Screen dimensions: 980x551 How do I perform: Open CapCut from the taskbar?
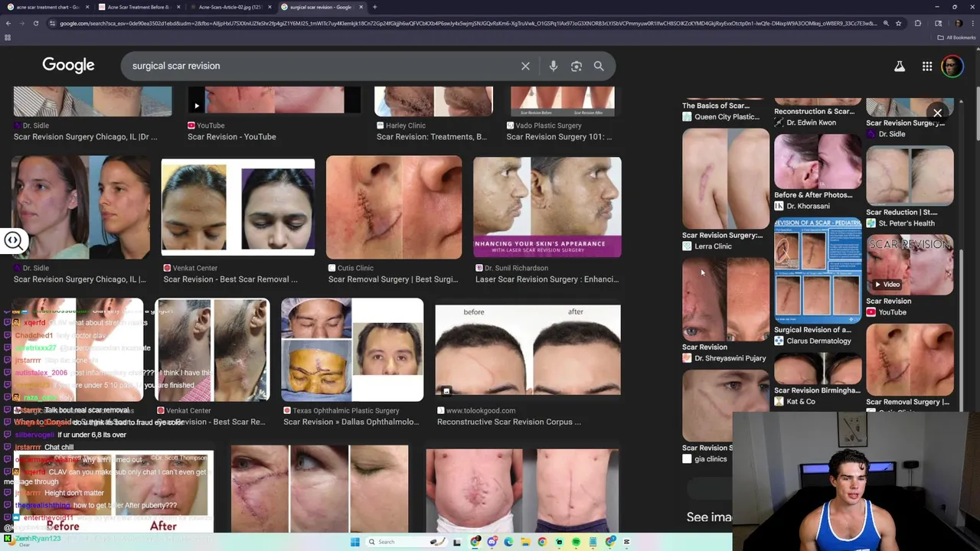click(x=626, y=542)
